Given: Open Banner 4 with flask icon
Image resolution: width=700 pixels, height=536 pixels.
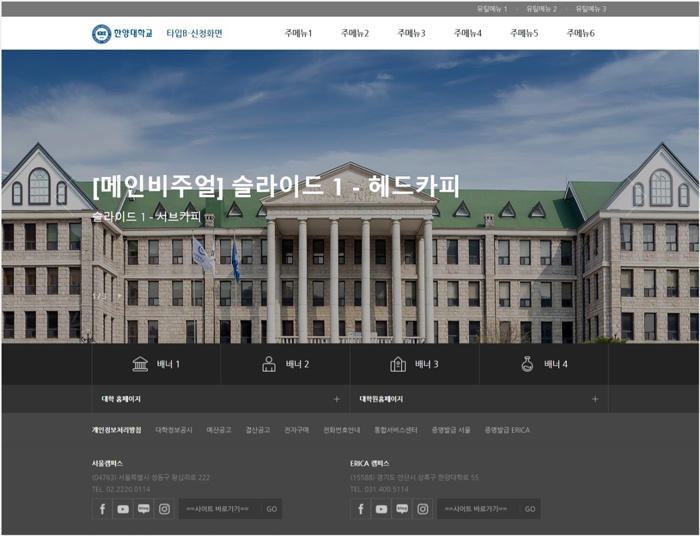Looking at the screenshot, I should (543, 364).
